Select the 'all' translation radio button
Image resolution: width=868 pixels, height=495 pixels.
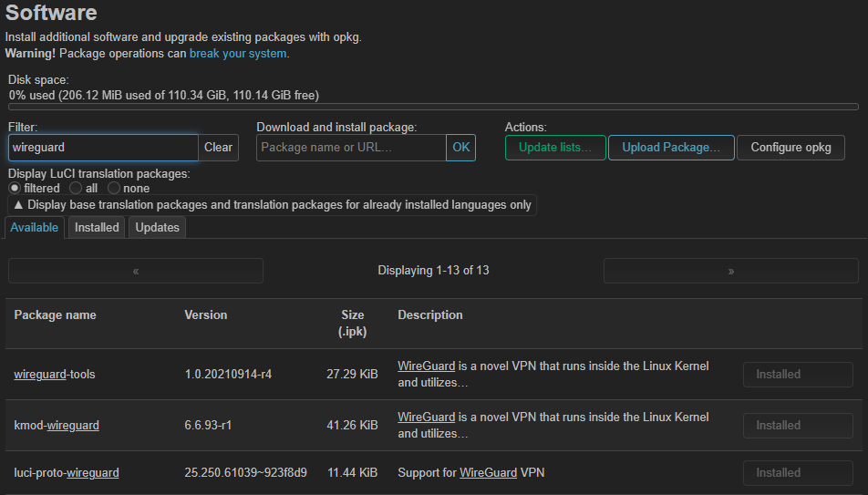pyautogui.click(x=77, y=188)
